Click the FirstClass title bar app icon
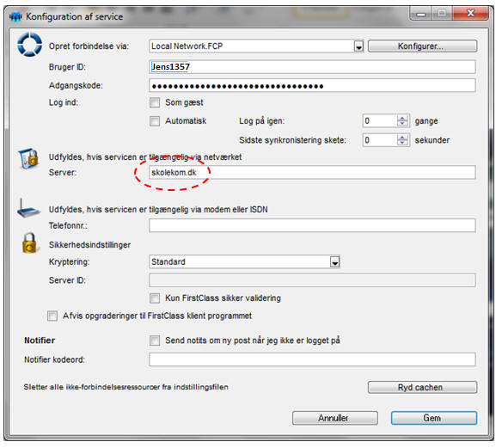Screen dimensions: 502x448 (x=15, y=16)
